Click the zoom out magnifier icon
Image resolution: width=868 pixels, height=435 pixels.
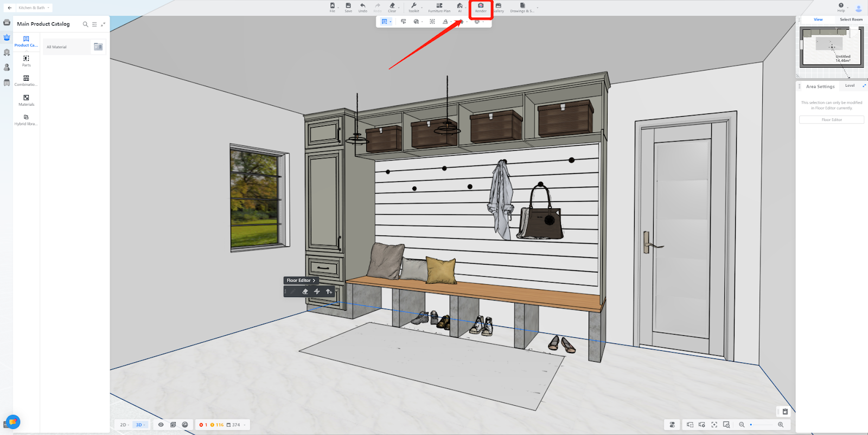coord(742,425)
